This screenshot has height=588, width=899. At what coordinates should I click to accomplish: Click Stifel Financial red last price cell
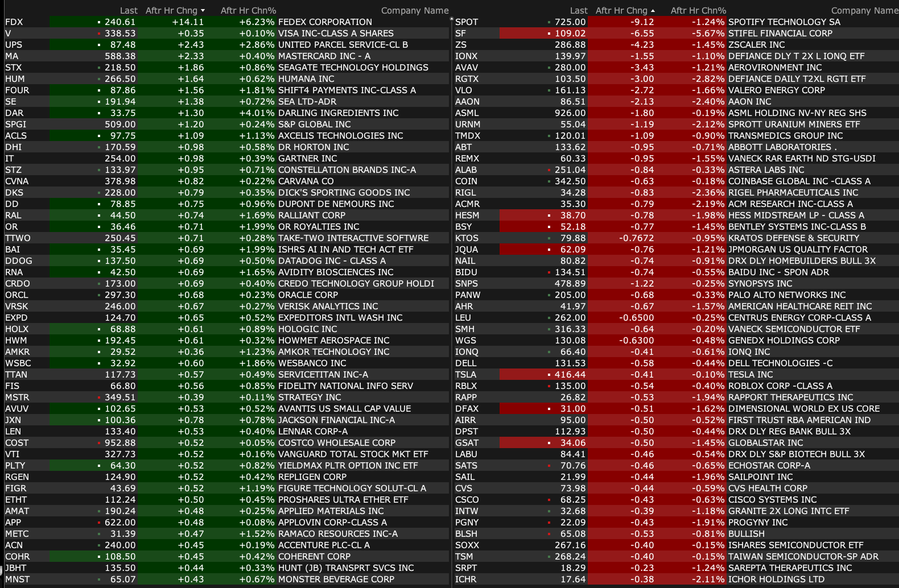pyautogui.click(x=570, y=34)
